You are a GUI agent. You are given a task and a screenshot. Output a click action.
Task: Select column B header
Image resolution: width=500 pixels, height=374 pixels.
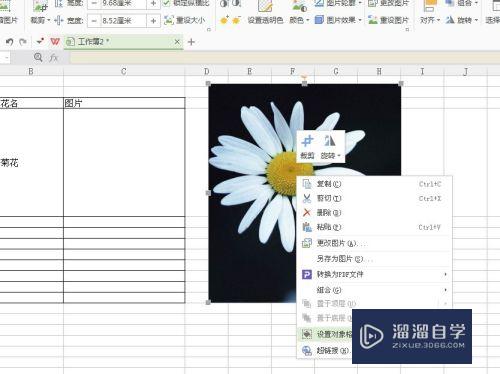coord(31,71)
